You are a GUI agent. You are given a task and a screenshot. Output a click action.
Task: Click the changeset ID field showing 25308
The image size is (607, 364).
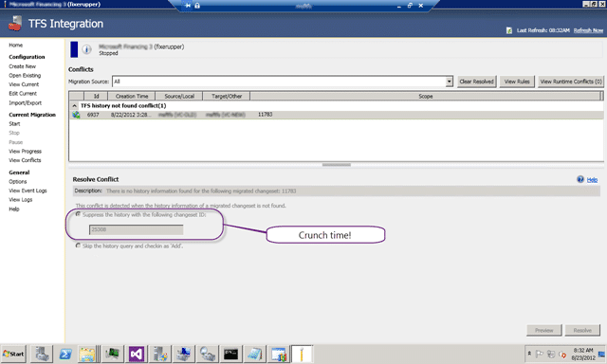[137, 229]
